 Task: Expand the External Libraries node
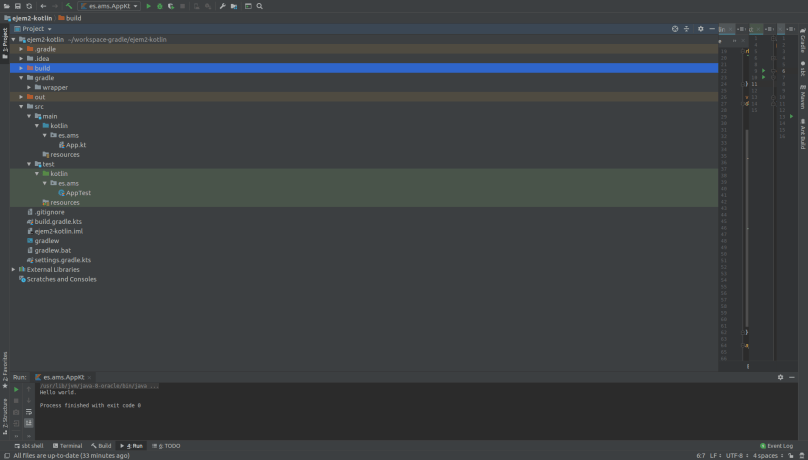(14, 270)
